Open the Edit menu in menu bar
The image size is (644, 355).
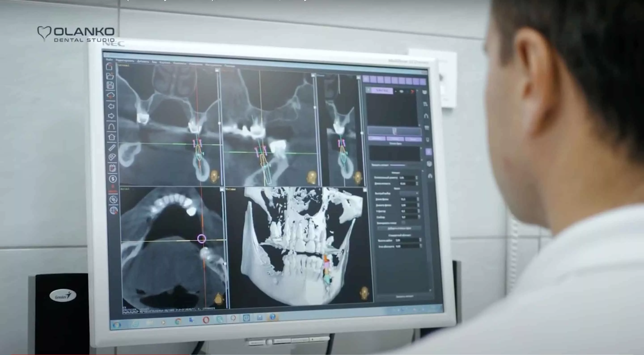pyautogui.click(x=125, y=61)
